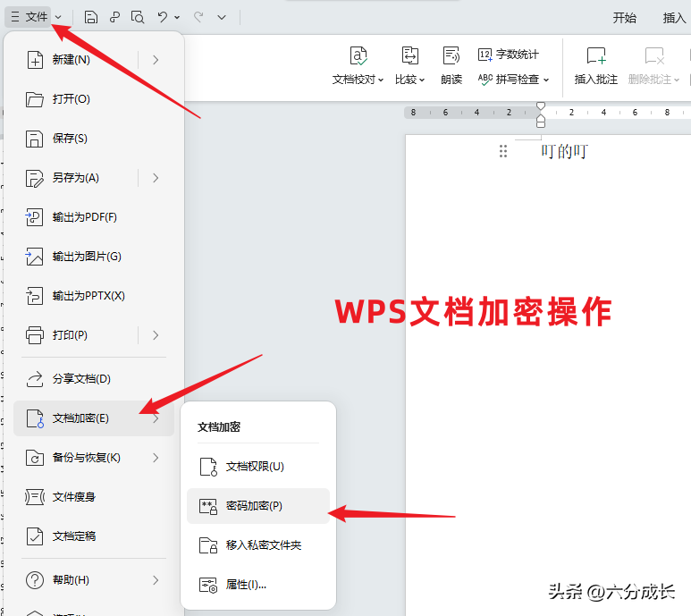
Task: Click the save icon in quick toolbar
Action: click(91, 17)
